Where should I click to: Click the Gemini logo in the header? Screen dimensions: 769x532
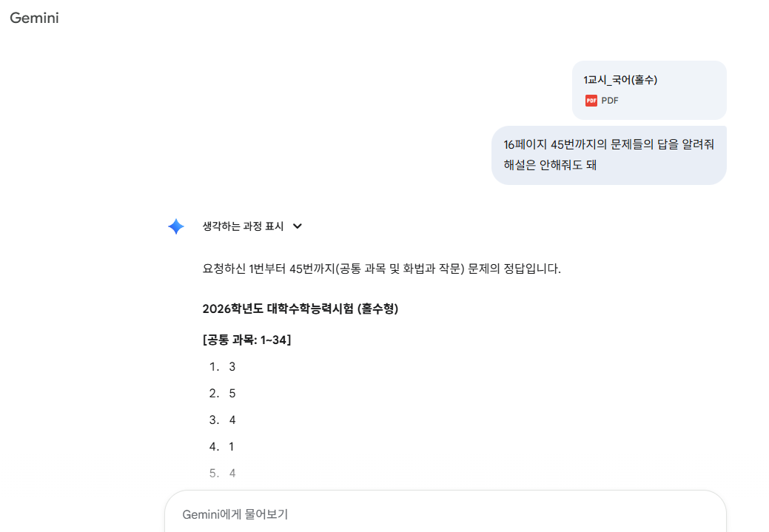point(34,18)
